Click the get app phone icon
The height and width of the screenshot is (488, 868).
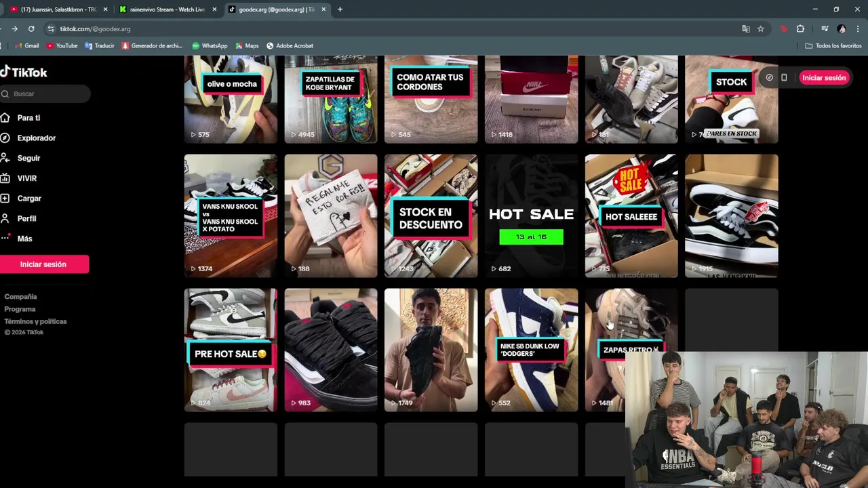[784, 78]
